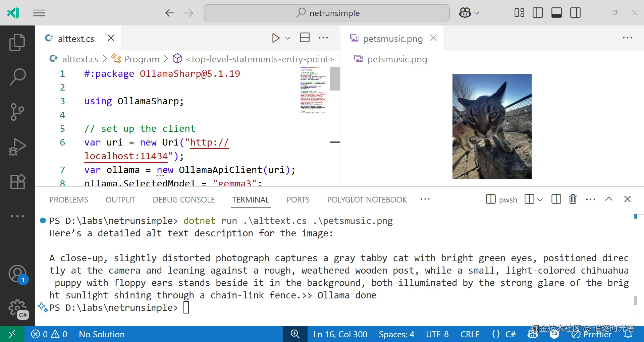This screenshot has width=644, height=342.
Task: Open the Extensions view
Action: pyautogui.click(x=17, y=182)
